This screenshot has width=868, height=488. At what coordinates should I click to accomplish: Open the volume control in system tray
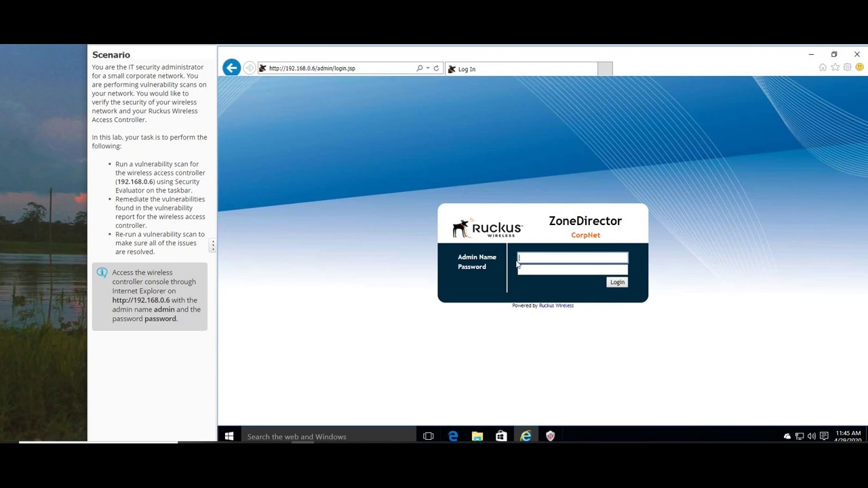[812, 436]
